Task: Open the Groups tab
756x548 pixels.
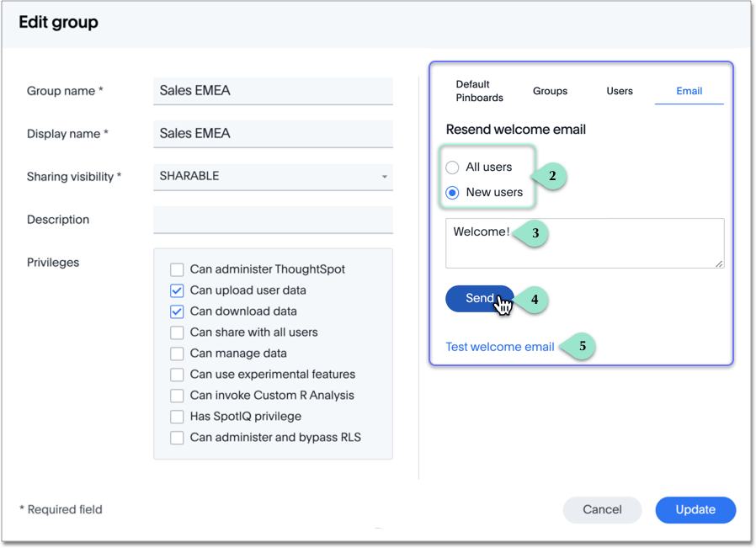Action: tap(550, 91)
